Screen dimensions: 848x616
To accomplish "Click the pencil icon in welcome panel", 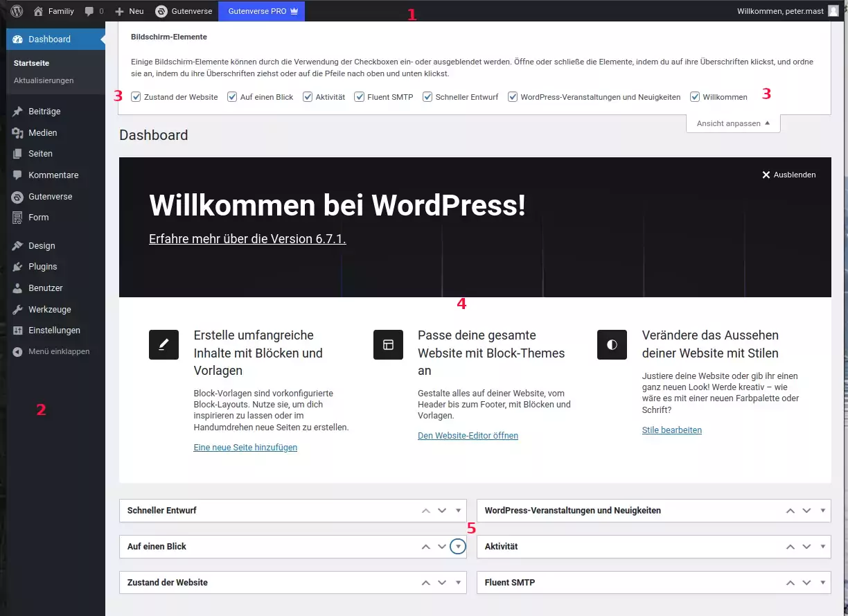I will click(x=164, y=344).
